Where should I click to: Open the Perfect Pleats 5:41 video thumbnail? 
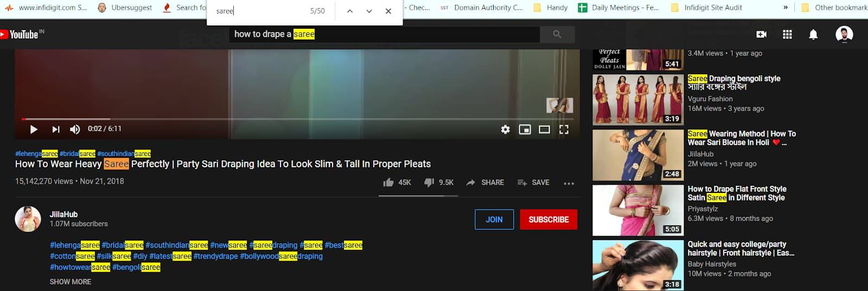(x=638, y=59)
